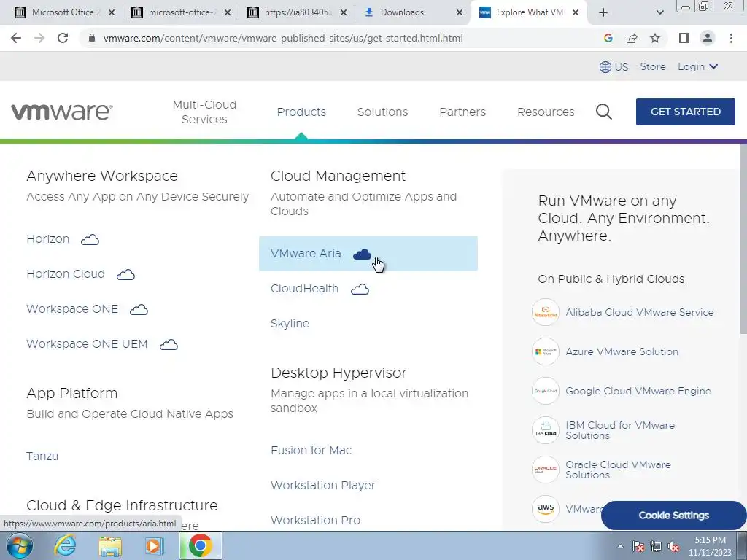747x560 pixels.
Task: Reload the page with refresh icon
Action: pyautogui.click(x=63, y=38)
